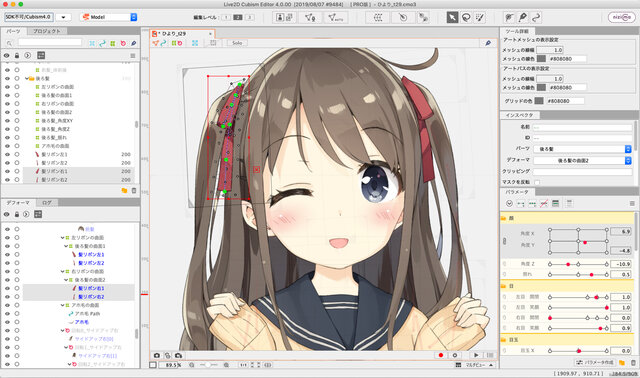Click the play button below the canvas

pos(476,355)
